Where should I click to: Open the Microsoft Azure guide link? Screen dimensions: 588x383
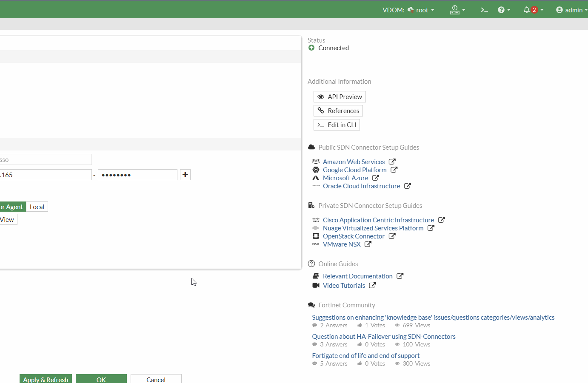(345, 178)
